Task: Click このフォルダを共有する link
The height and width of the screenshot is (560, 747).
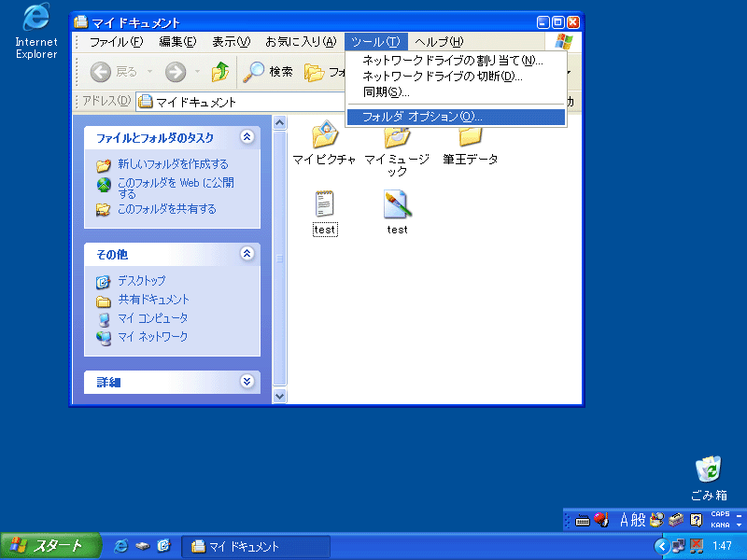Action: (x=167, y=209)
